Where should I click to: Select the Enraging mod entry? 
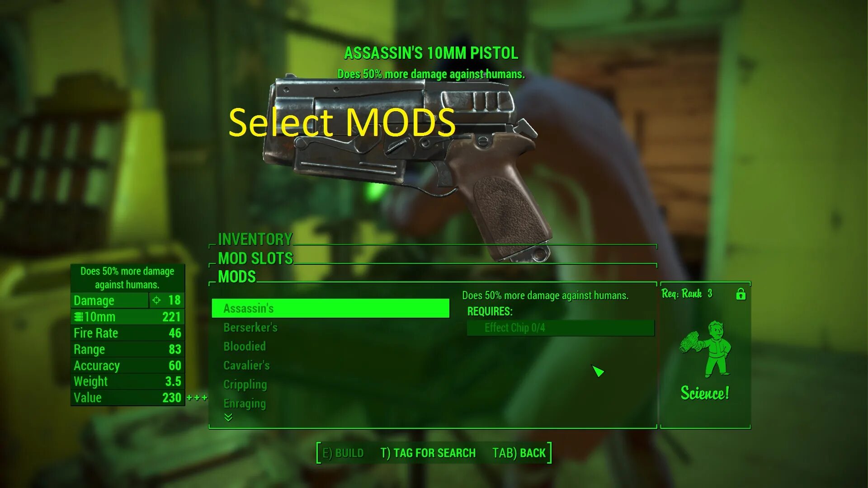tap(245, 404)
